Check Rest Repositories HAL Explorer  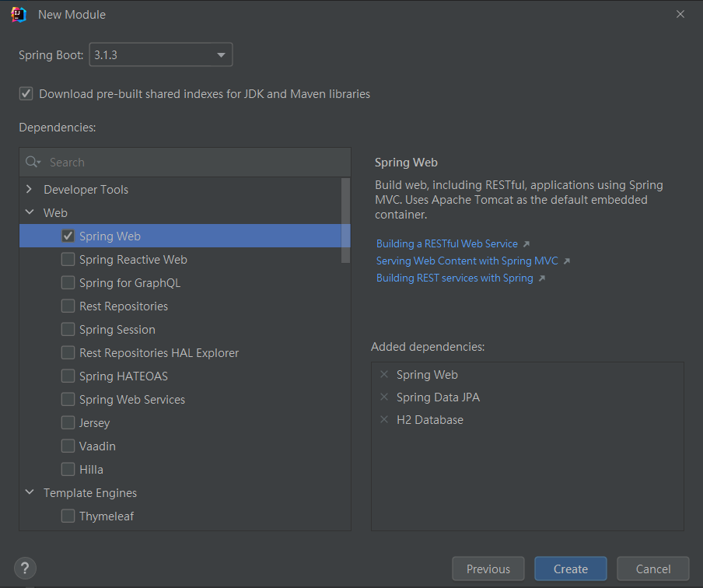point(68,352)
